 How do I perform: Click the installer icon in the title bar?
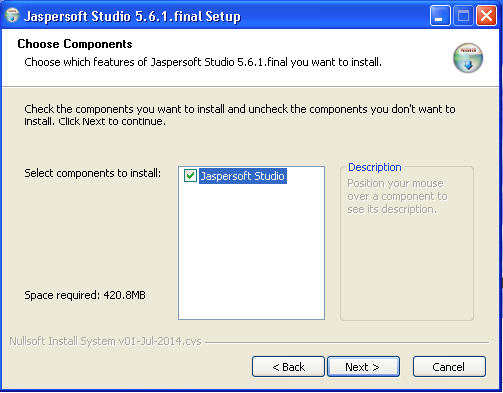pos(12,15)
